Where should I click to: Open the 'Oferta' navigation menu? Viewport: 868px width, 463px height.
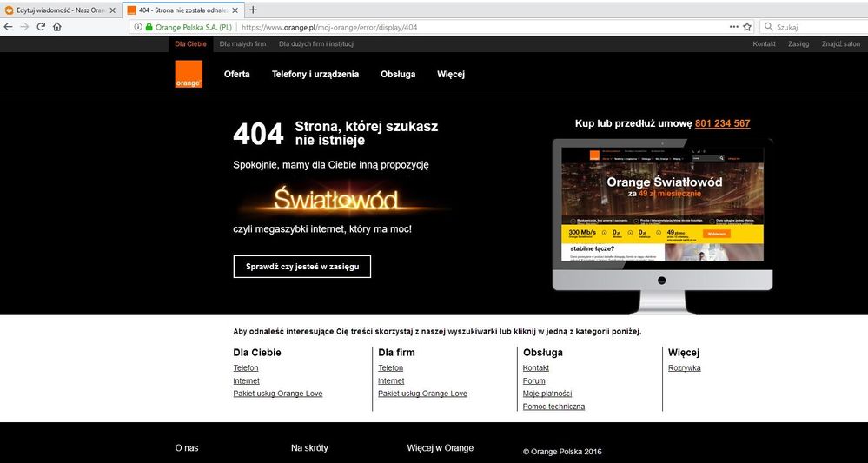(236, 74)
